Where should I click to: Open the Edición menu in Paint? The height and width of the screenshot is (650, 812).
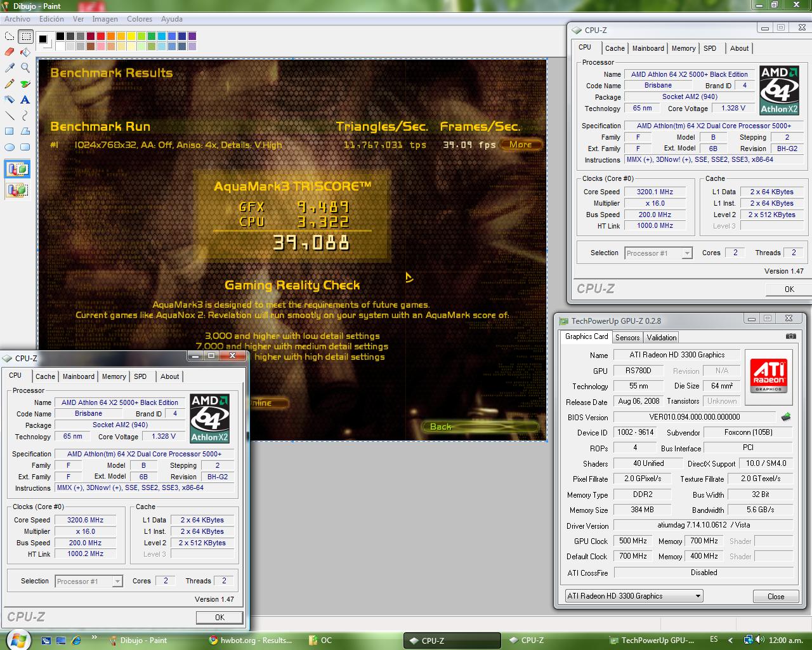point(51,19)
